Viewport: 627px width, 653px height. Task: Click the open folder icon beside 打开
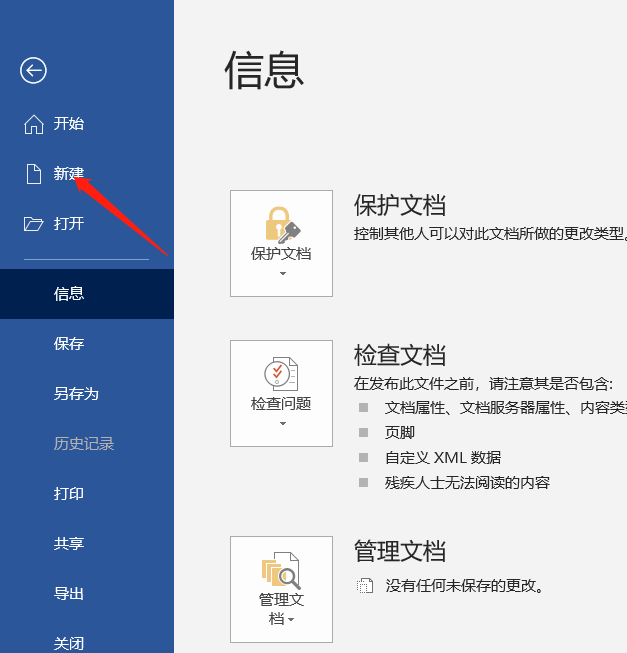click(34, 224)
